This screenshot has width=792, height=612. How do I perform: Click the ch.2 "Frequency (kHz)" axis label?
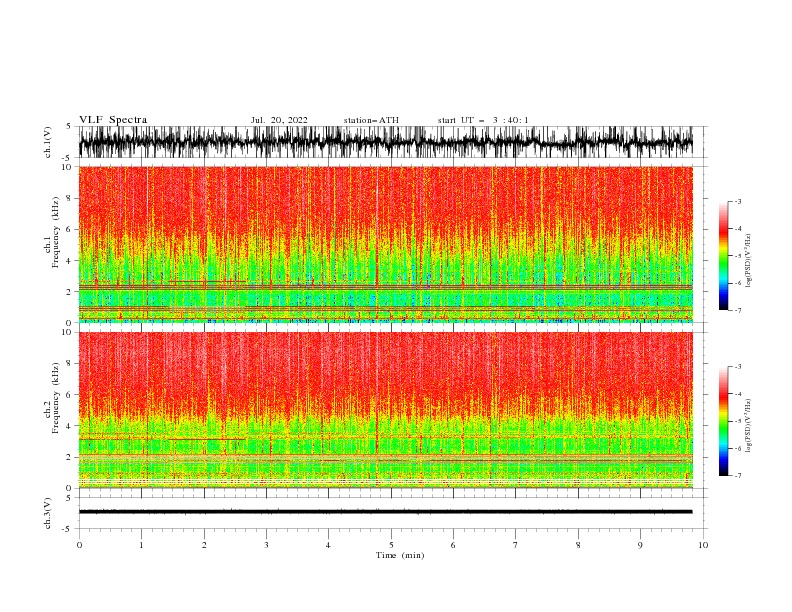[x=56, y=397]
